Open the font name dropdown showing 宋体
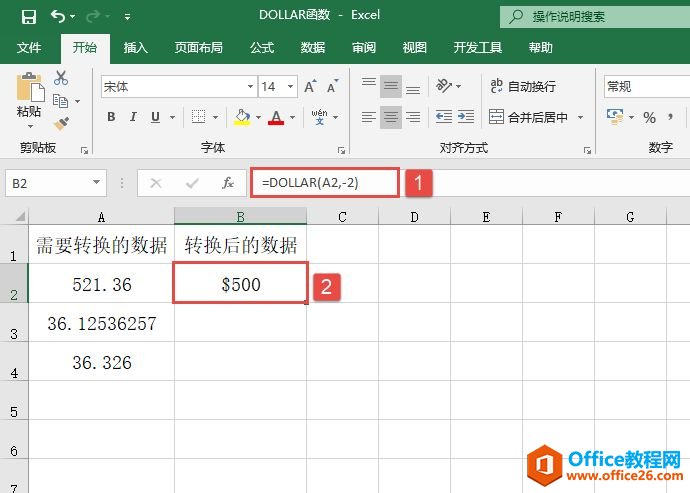 pos(250,86)
